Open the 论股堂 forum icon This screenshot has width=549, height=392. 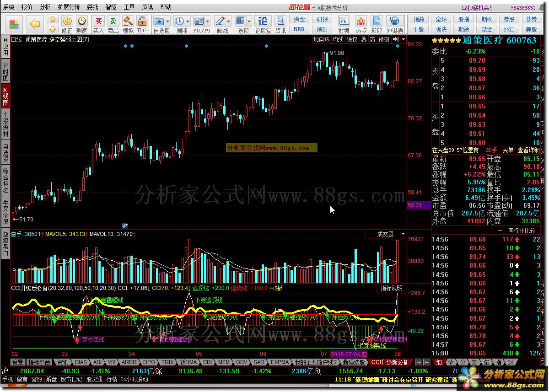tap(263, 24)
